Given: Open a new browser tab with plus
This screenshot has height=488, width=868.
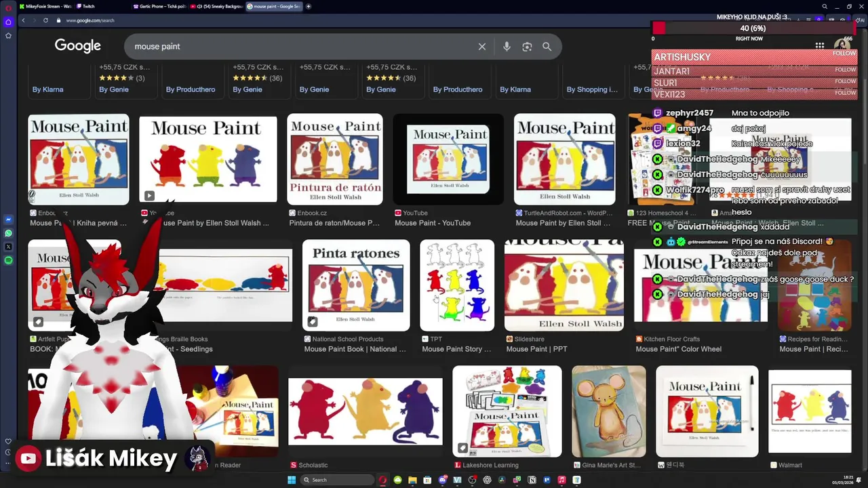Looking at the screenshot, I should point(309,6).
